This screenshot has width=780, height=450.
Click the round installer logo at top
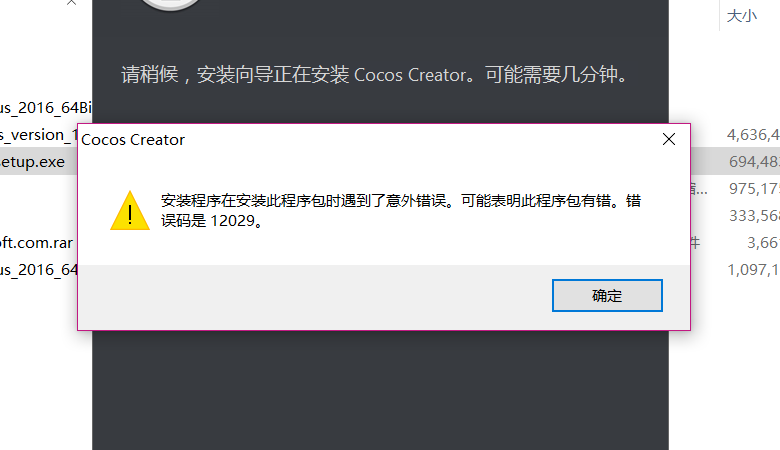[171, 4]
